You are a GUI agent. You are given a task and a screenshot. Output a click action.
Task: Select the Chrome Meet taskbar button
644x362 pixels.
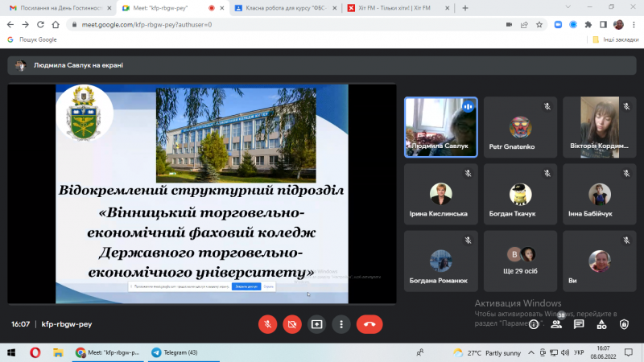point(108,352)
